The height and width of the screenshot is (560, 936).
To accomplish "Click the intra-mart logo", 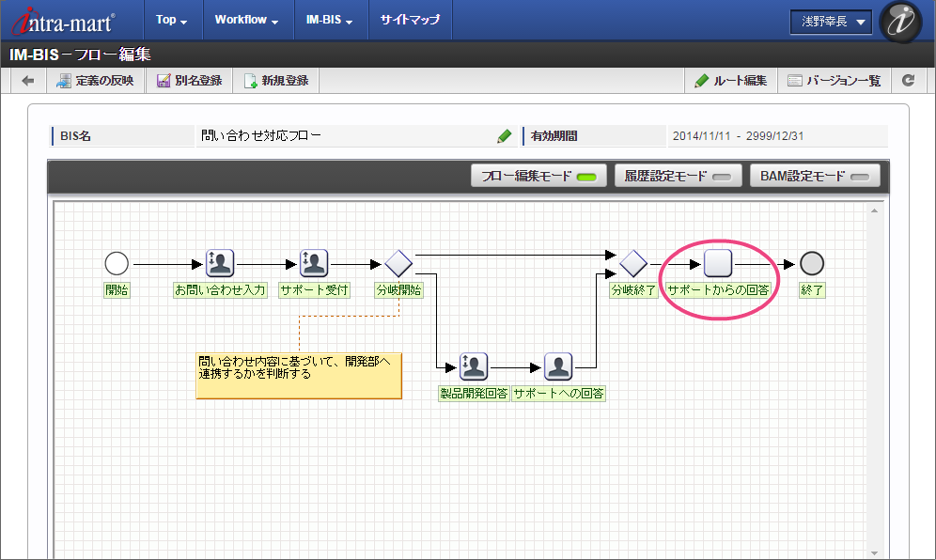I will 65,23.
